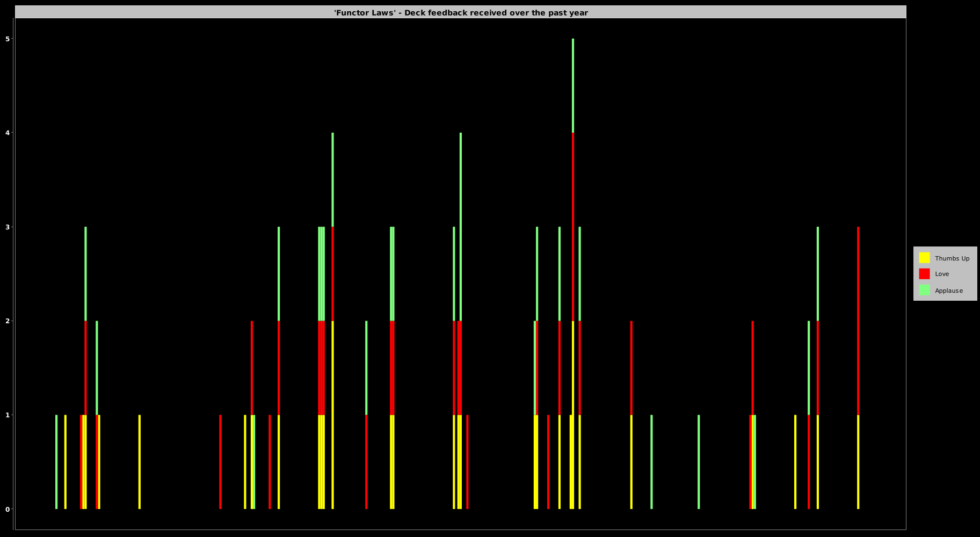This screenshot has width=980, height=537.
Task: Select the 'Applause' legend label
Action: (949, 291)
